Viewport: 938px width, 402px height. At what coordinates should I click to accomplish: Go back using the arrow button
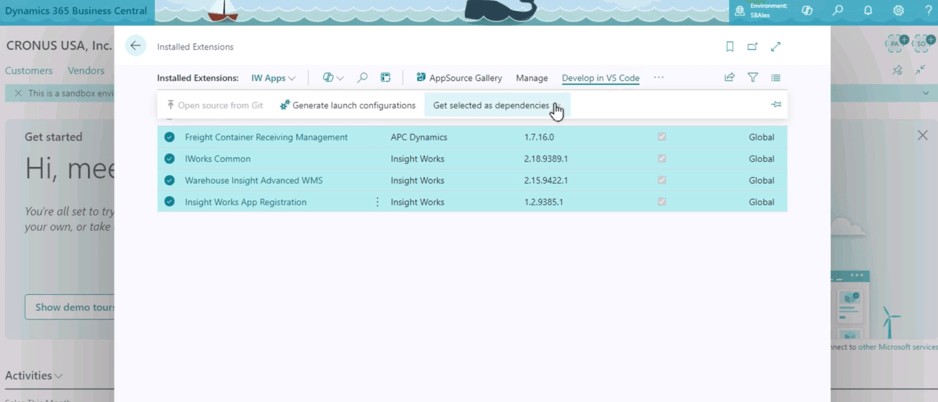(136, 46)
